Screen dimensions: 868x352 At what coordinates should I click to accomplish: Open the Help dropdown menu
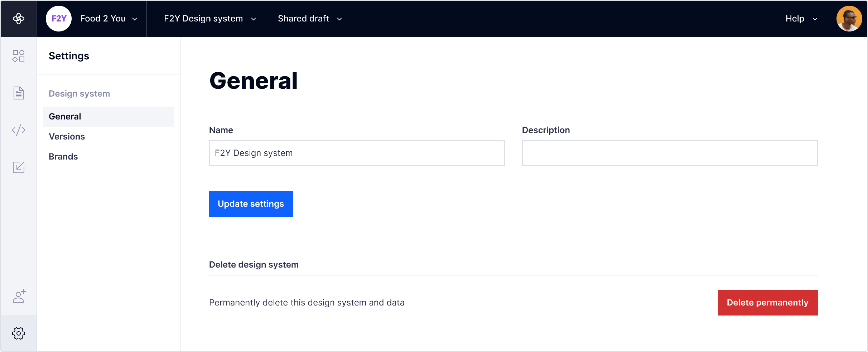click(x=801, y=19)
